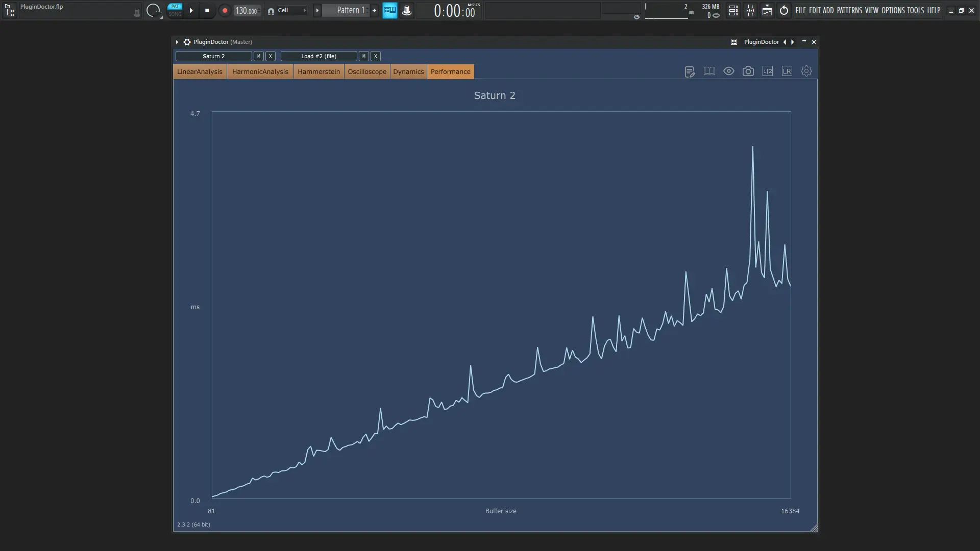Switch playback mode from PAT to SONG
This screenshot has width=980, height=551.
click(175, 13)
